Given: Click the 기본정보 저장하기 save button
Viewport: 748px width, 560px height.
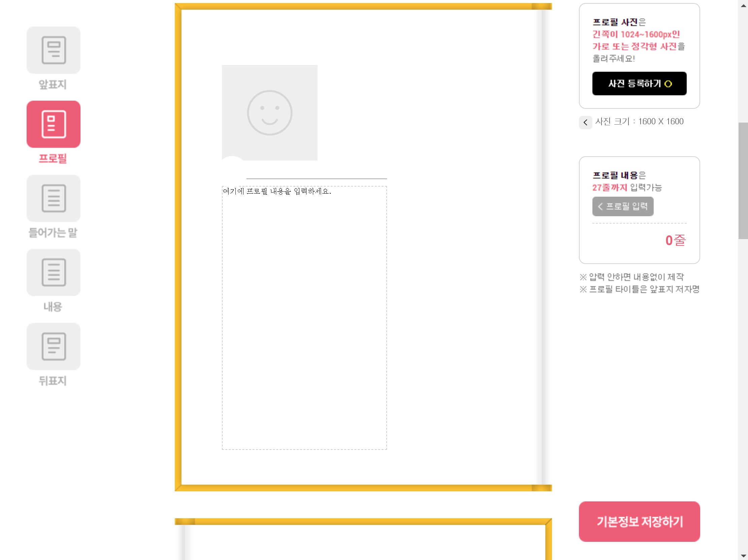Looking at the screenshot, I should [x=639, y=522].
